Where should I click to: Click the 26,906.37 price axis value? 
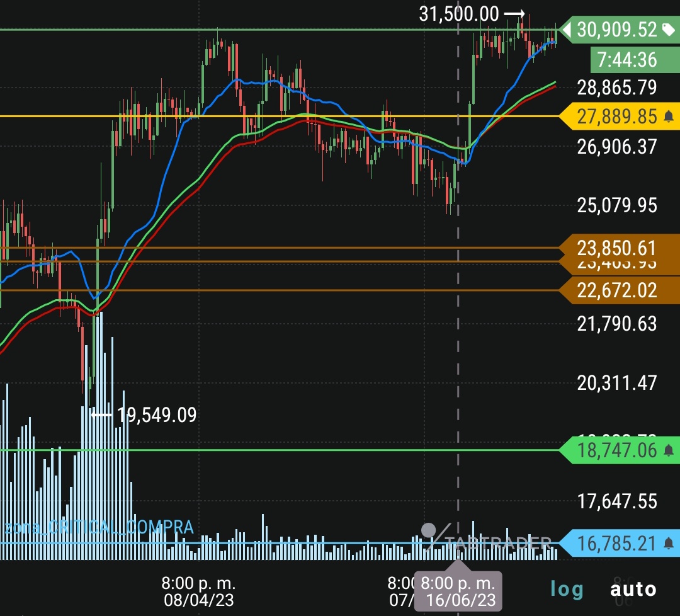pos(616,147)
